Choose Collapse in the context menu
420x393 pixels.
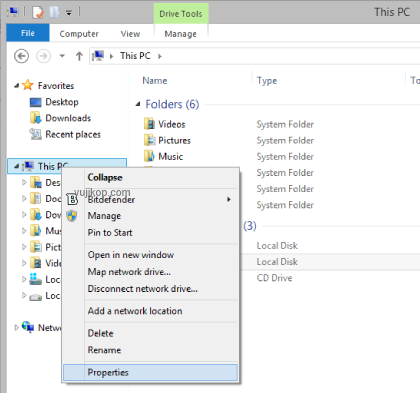[150, 177]
